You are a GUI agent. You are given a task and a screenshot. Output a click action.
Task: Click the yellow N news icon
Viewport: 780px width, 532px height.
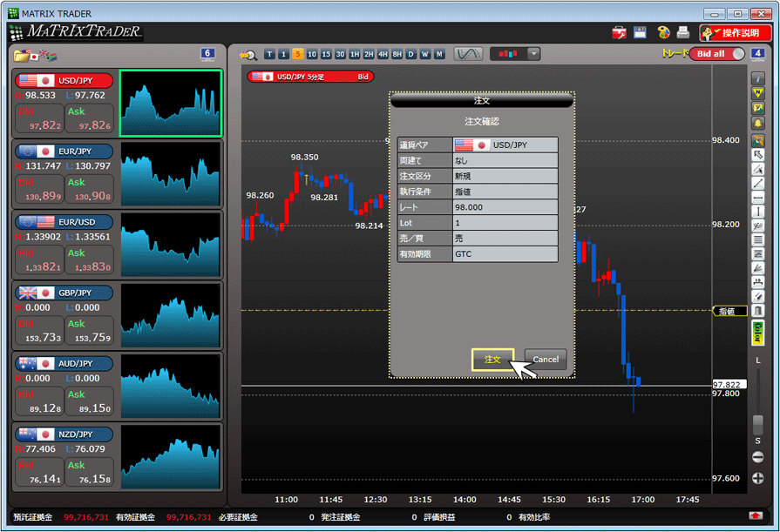click(x=757, y=93)
